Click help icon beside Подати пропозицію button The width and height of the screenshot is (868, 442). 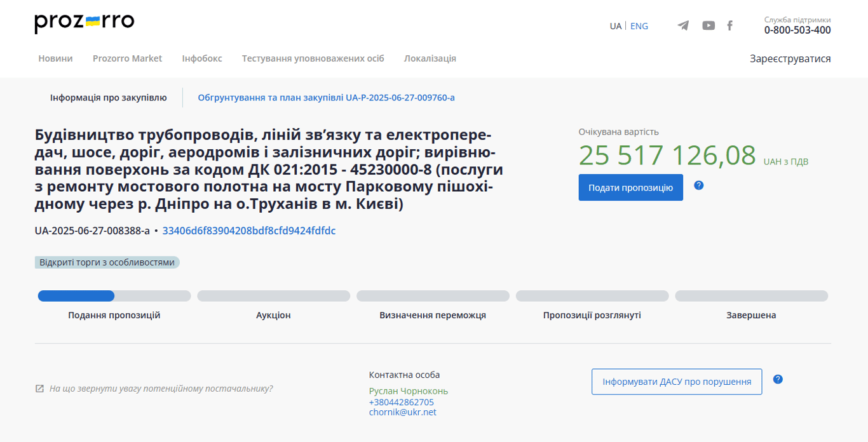[x=698, y=185]
